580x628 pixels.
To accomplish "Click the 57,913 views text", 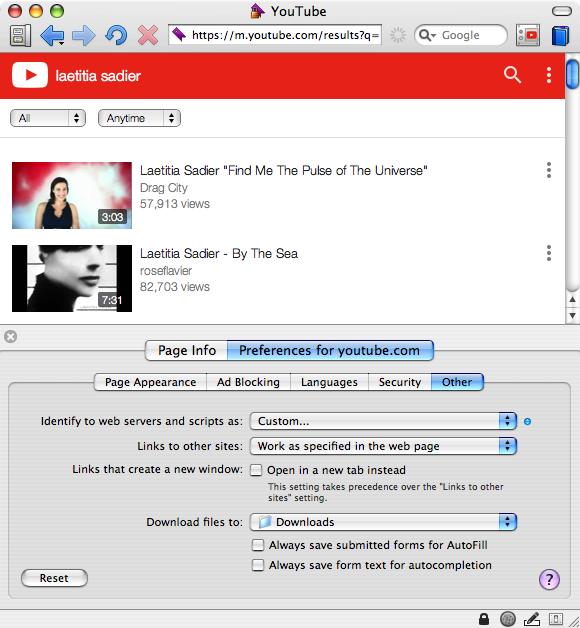I will pyautogui.click(x=175, y=204).
